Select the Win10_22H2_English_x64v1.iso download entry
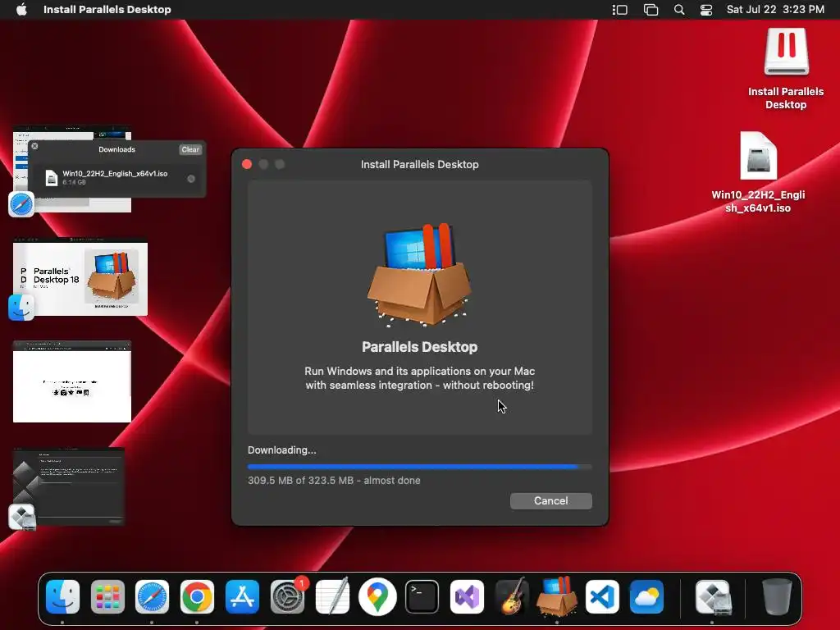Image resolution: width=840 pixels, height=630 pixels. 116,178
